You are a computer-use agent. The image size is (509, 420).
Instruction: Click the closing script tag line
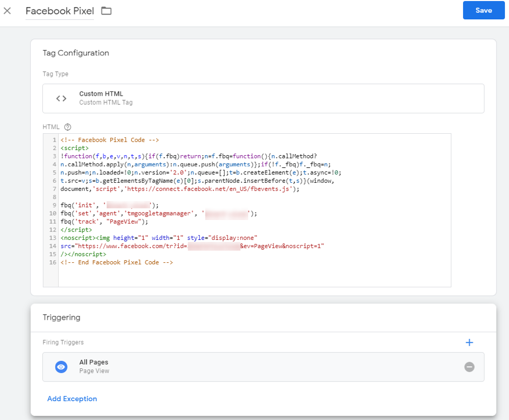(76, 229)
